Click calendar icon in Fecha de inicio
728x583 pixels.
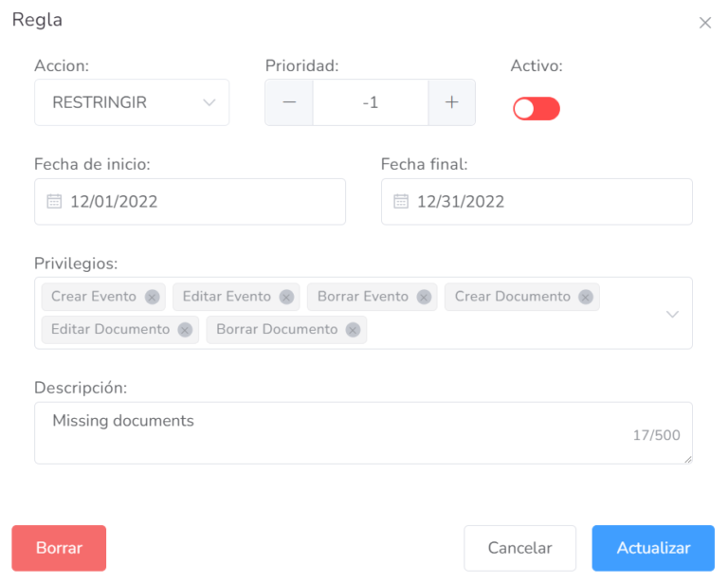pyautogui.click(x=54, y=202)
